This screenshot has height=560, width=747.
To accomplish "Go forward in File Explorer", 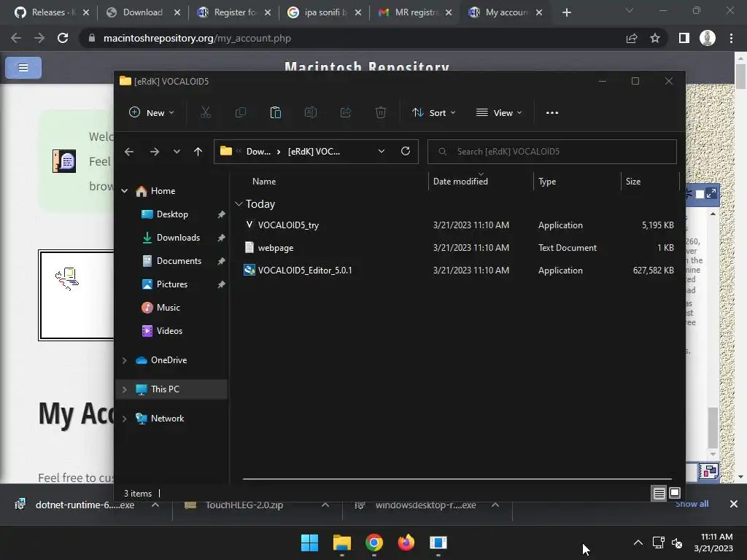I will pyautogui.click(x=155, y=152).
